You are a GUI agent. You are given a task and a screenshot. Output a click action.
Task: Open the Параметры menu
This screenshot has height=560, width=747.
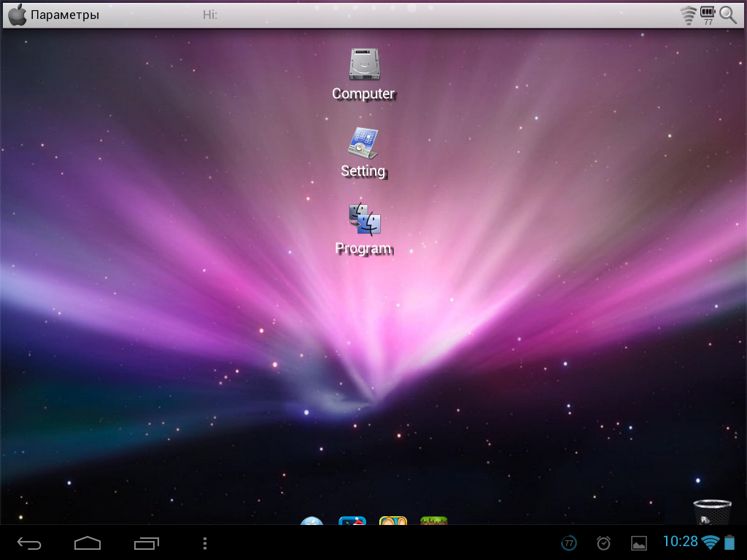[65, 15]
